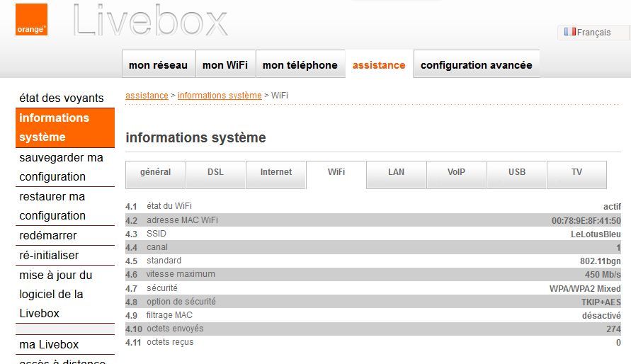Image resolution: width=631 pixels, height=364 pixels.
Task: Show the USB tab
Action: (x=516, y=172)
